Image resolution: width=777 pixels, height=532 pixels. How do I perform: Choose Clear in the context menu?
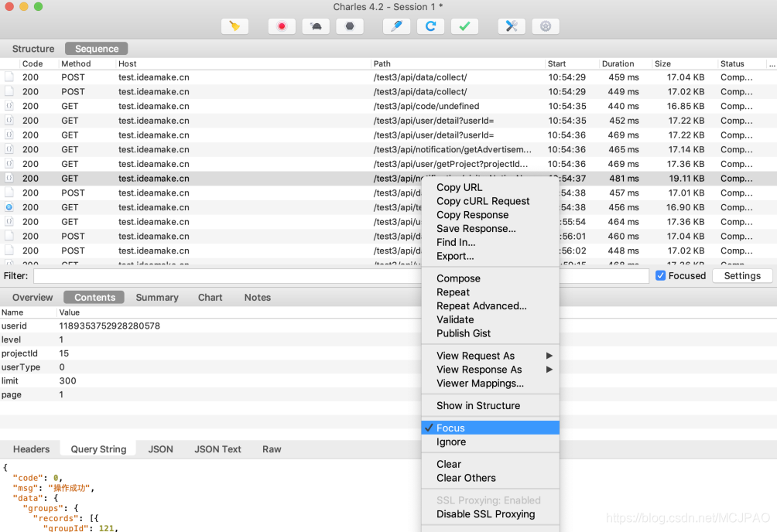(x=449, y=464)
